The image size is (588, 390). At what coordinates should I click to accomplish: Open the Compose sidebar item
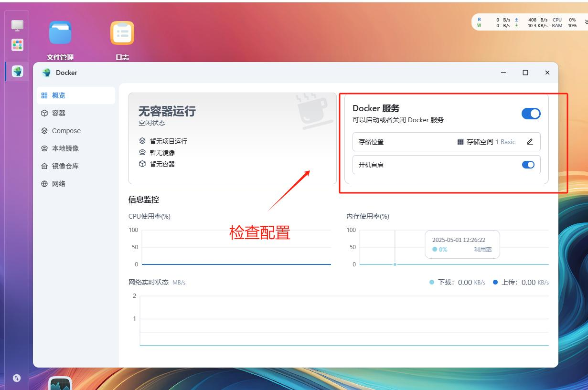[x=76, y=131]
